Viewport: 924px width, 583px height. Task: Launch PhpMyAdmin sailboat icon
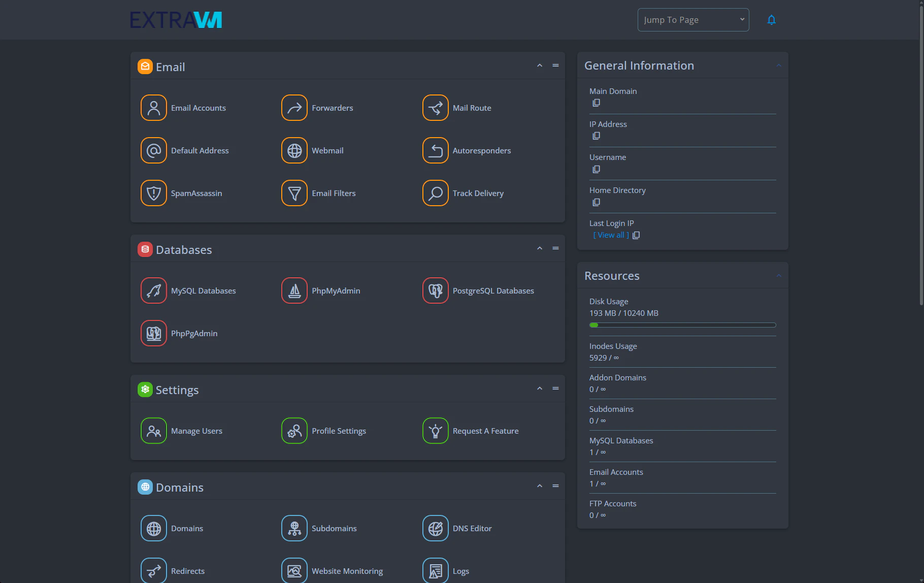pos(294,290)
